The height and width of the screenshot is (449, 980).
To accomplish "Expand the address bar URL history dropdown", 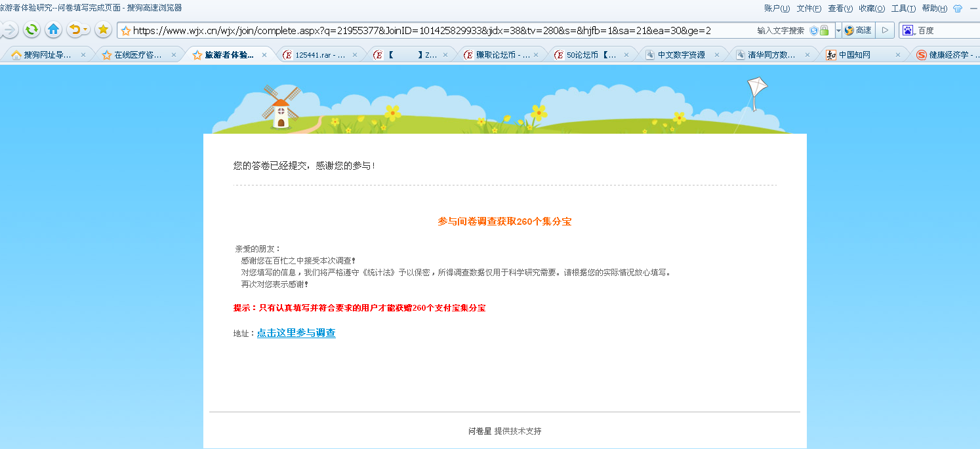I will 838,30.
